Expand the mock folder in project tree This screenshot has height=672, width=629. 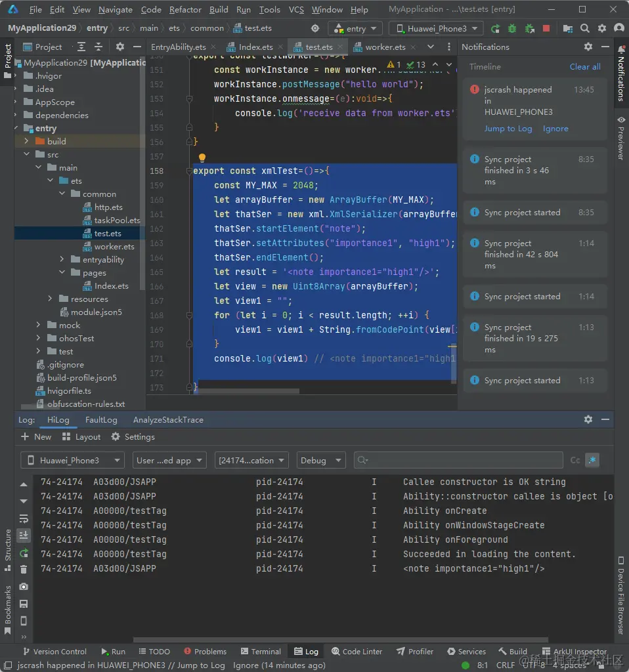click(38, 325)
